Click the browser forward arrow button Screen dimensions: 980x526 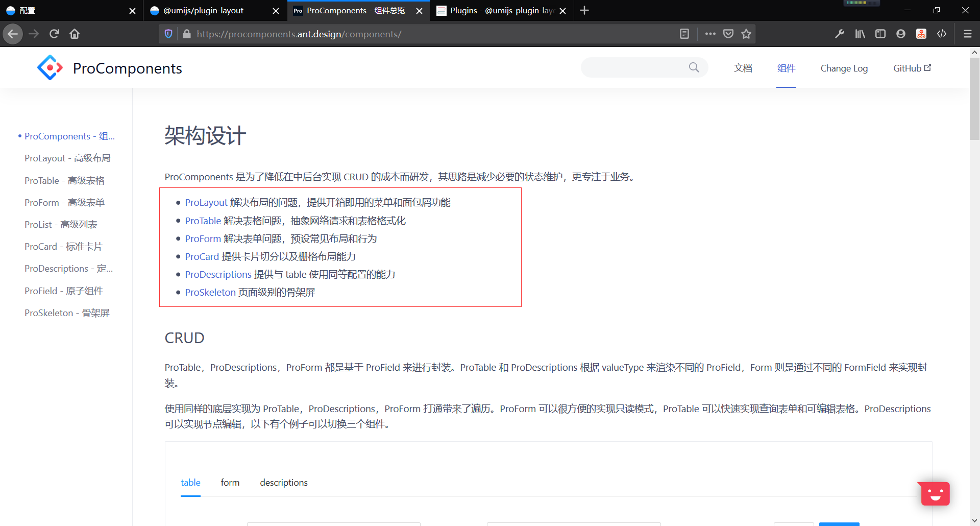[x=34, y=34]
